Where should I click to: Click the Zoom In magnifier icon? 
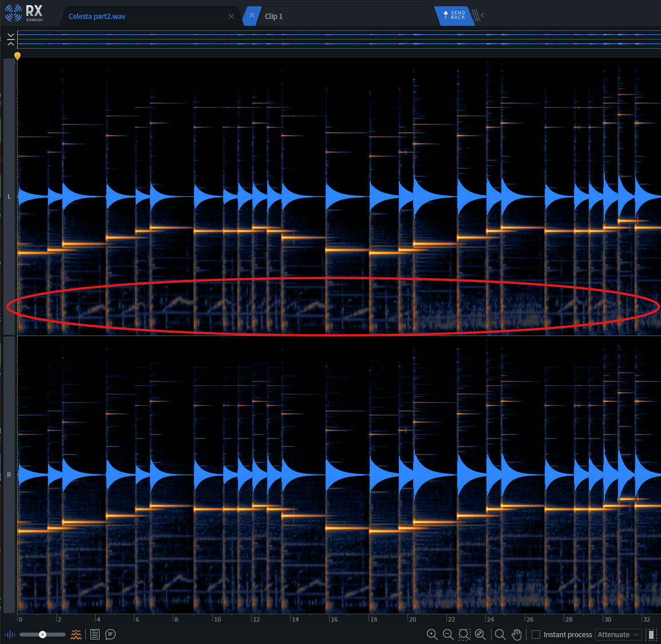click(x=432, y=634)
